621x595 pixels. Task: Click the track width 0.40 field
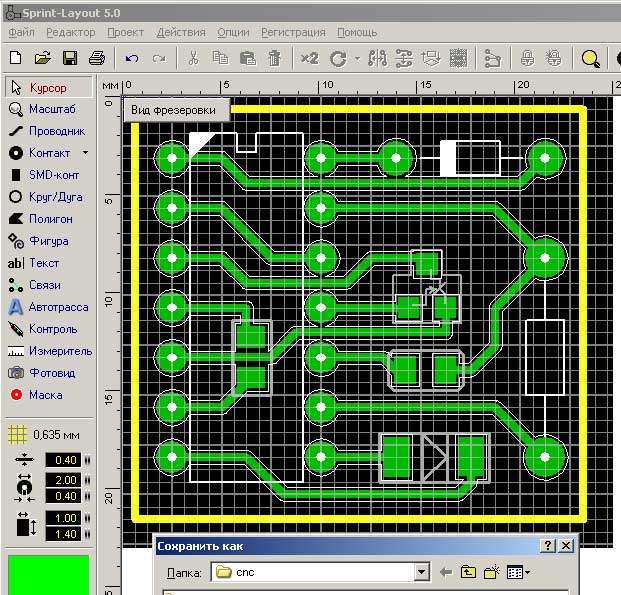click(x=63, y=460)
